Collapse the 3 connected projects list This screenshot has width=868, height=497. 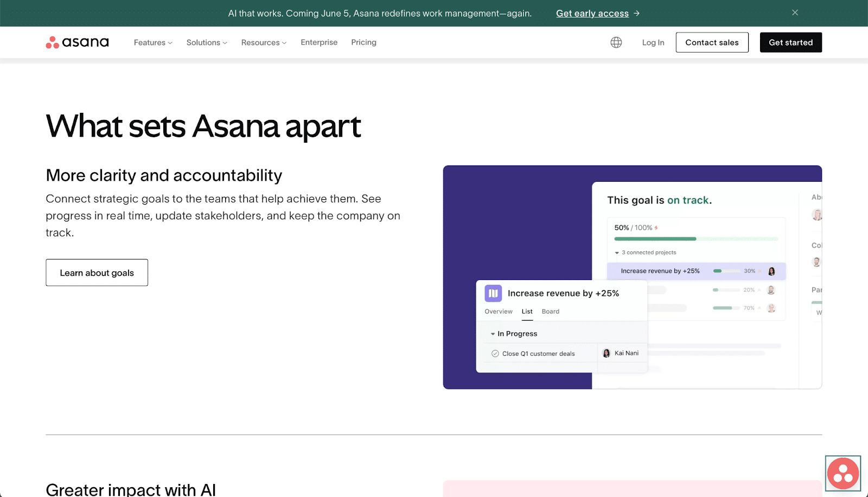pos(617,253)
